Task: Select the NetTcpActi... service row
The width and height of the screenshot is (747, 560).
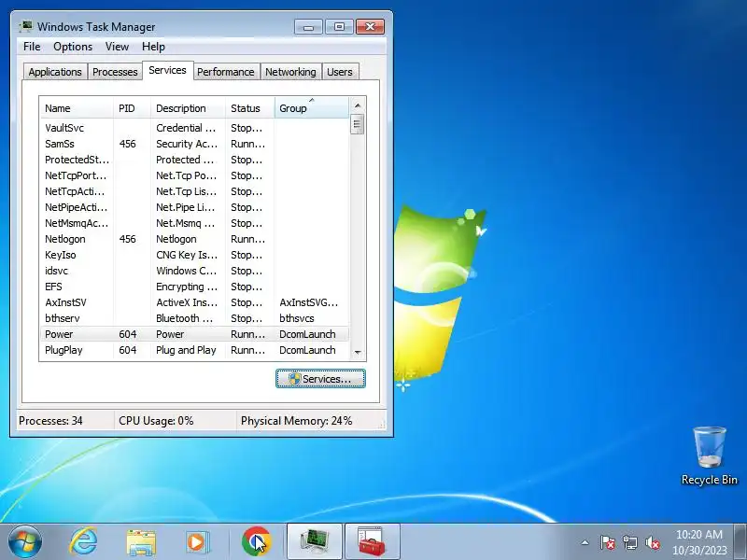Action: (x=194, y=191)
